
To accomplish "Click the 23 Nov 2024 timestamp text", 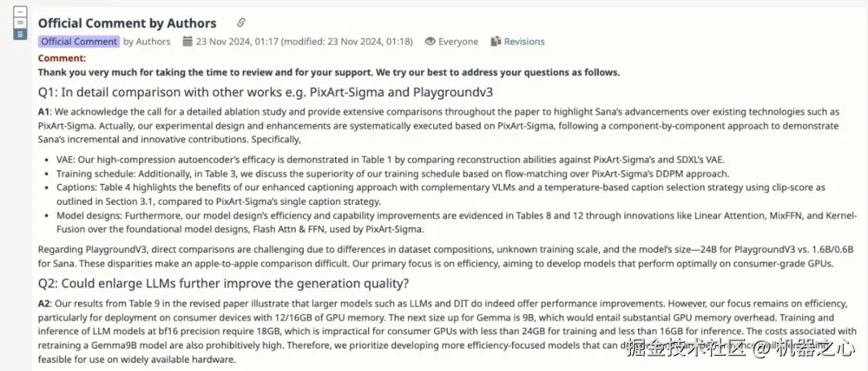I will point(304,42).
